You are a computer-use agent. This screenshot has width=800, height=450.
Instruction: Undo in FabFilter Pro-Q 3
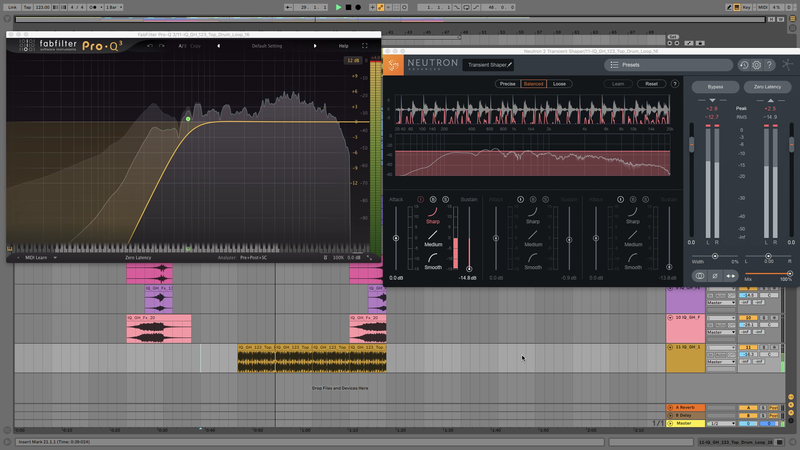click(150, 46)
